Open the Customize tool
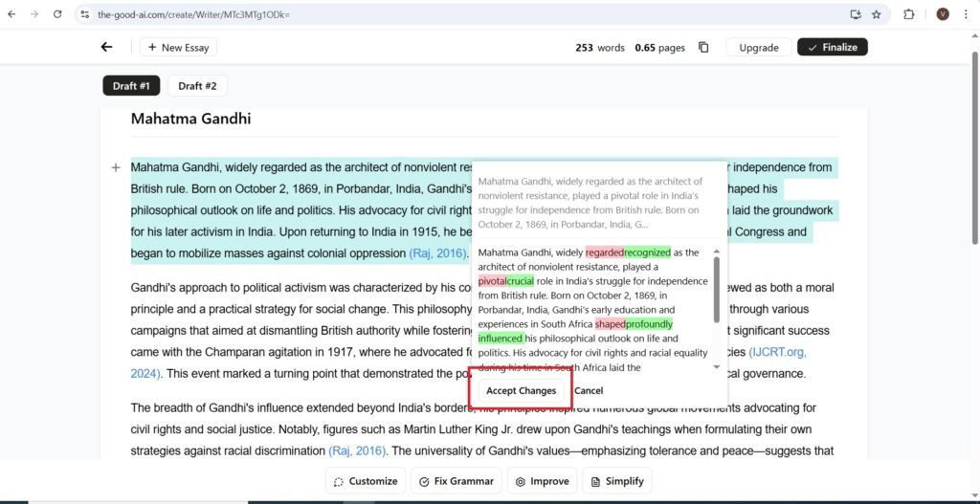The image size is (980, 504). [x=365, y=481]
